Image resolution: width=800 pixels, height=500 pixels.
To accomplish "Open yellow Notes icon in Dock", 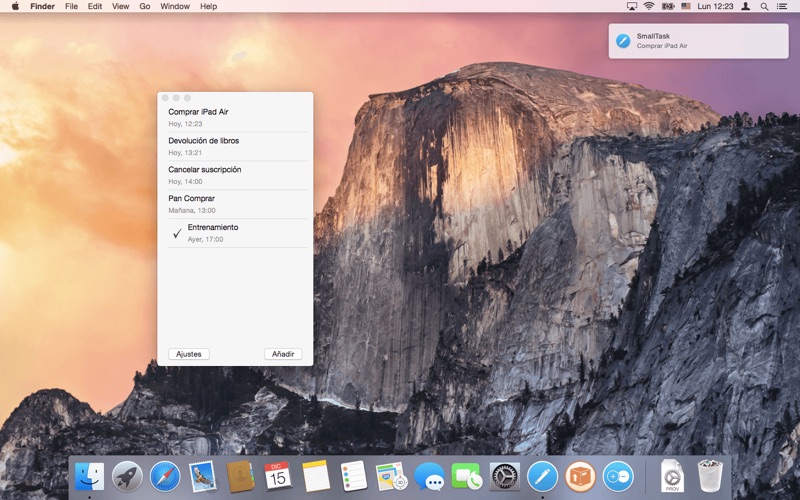I will point(316,477).
